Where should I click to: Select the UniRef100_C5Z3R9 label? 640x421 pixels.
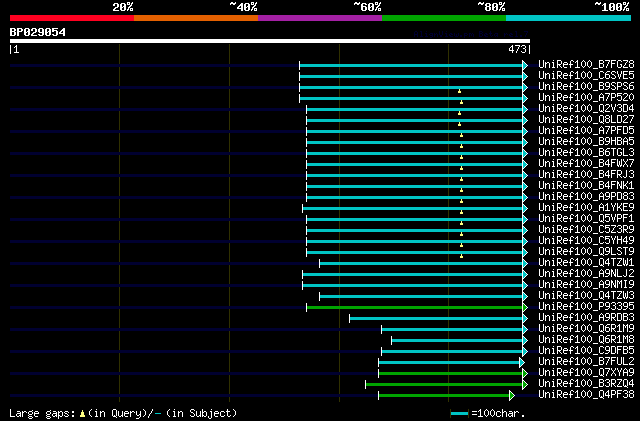[586, 230]
